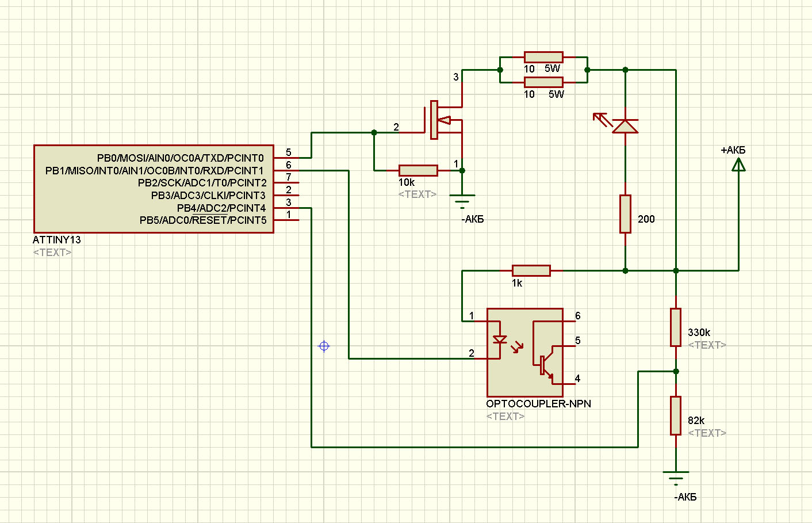Click the OPTOCOUPLER-NPN component body
Screen dimensions: 812x523
[x=524, y=352]
